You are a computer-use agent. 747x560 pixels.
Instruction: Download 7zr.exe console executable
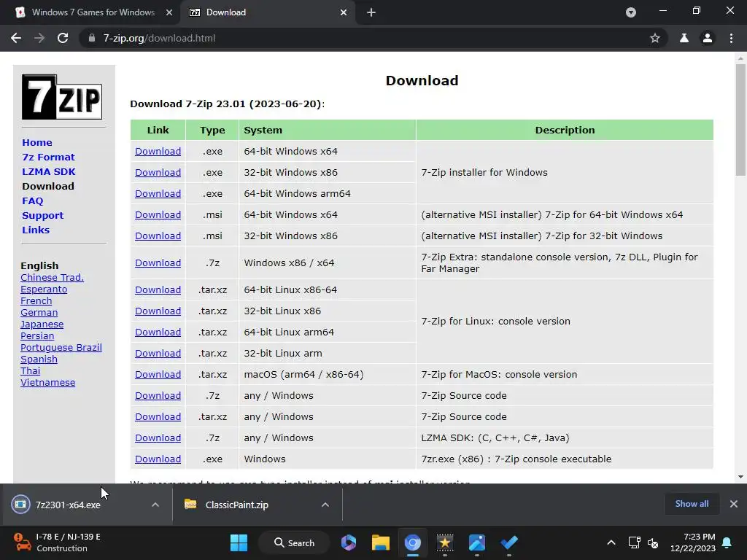click(x=158, y=459)
